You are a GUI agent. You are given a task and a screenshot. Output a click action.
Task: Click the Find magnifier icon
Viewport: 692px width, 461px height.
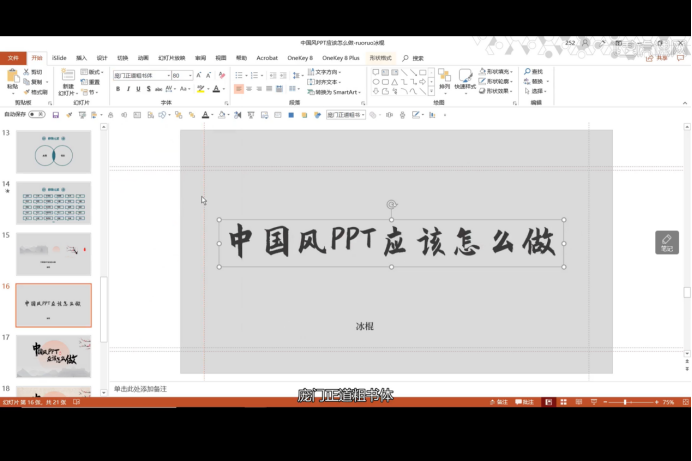pyautogui.click(x=527, y=71)
